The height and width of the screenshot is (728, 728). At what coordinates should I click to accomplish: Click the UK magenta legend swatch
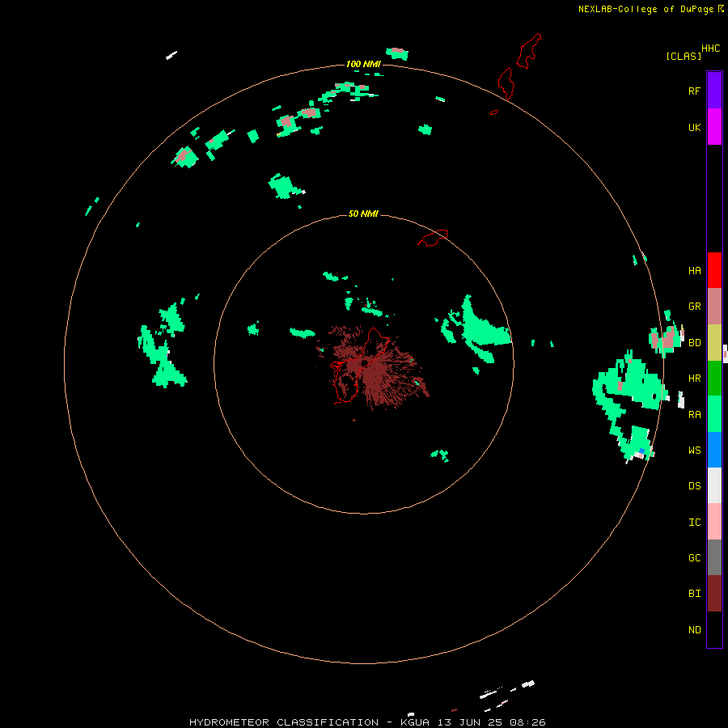(714, 126)
